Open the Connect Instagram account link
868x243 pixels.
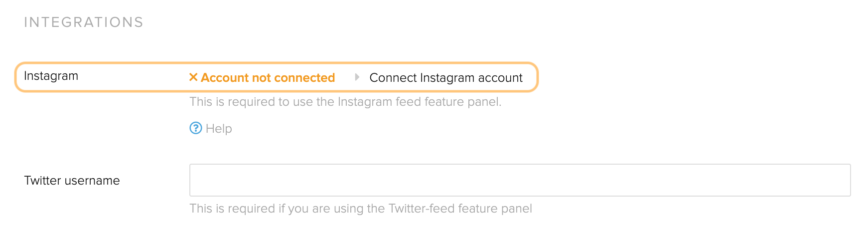click(446, 78)
